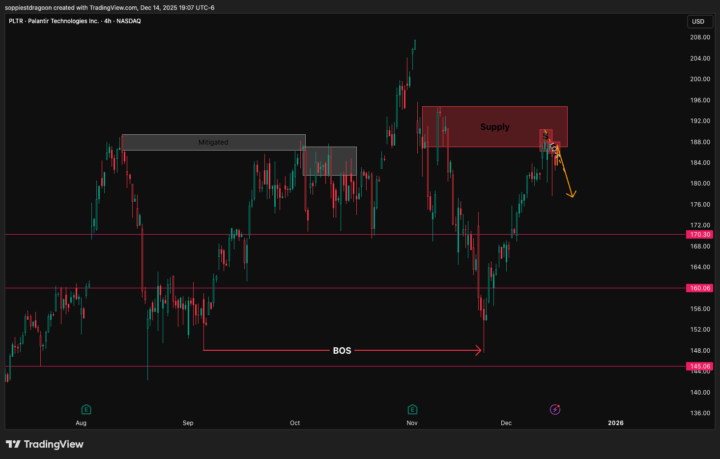720x459 pixels.
Task: Select the Supply zone label
Action: pyautogui.click(x=495, y=127)
